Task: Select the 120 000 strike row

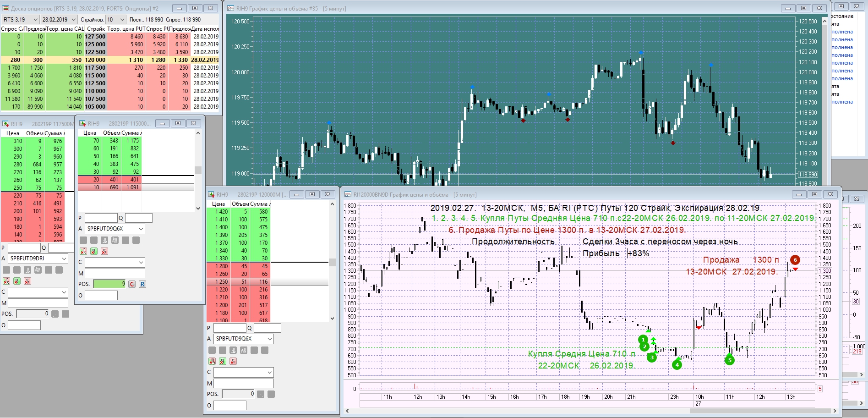Action: 110,60
